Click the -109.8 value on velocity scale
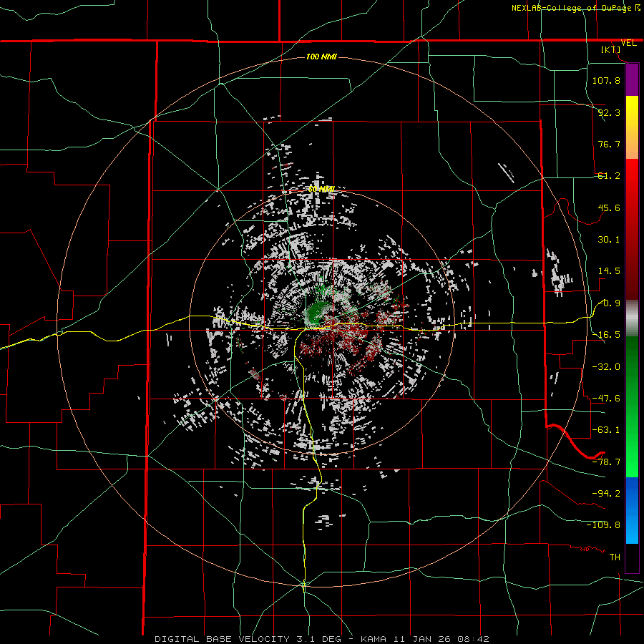Viewport: 644px width, 644px height. click(x=603, y=525)
